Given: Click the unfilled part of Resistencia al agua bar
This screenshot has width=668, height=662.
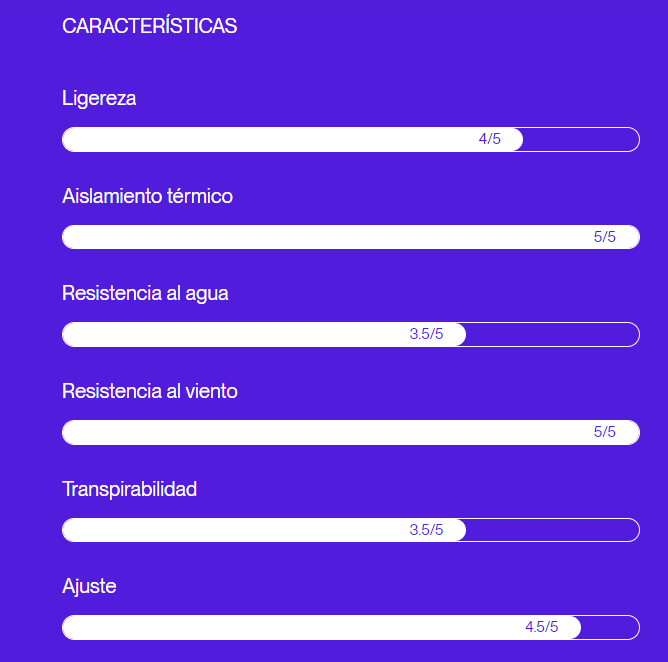Looking at the screenshot, I should click(552, 335).
